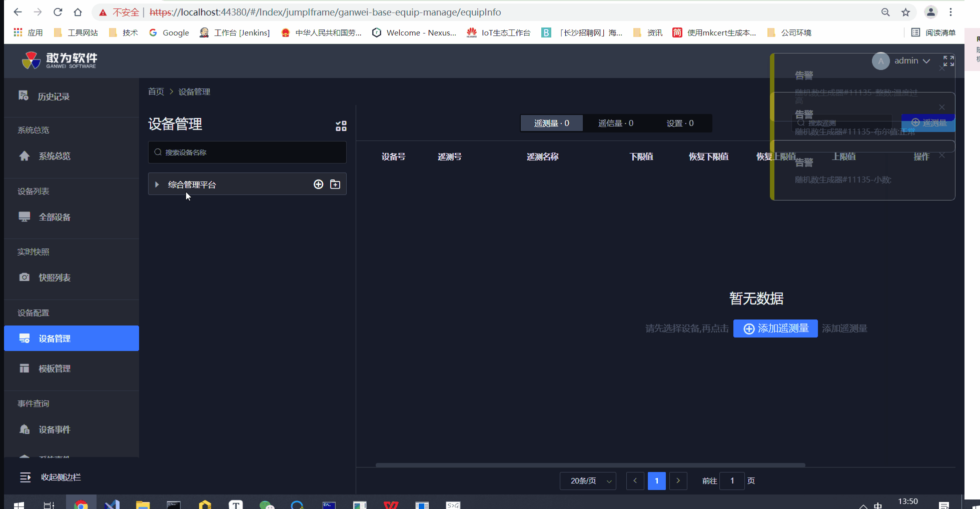Expand the 综合管理平台 tree node
This screenshot has height=509, width=980.
pos(157,184)
